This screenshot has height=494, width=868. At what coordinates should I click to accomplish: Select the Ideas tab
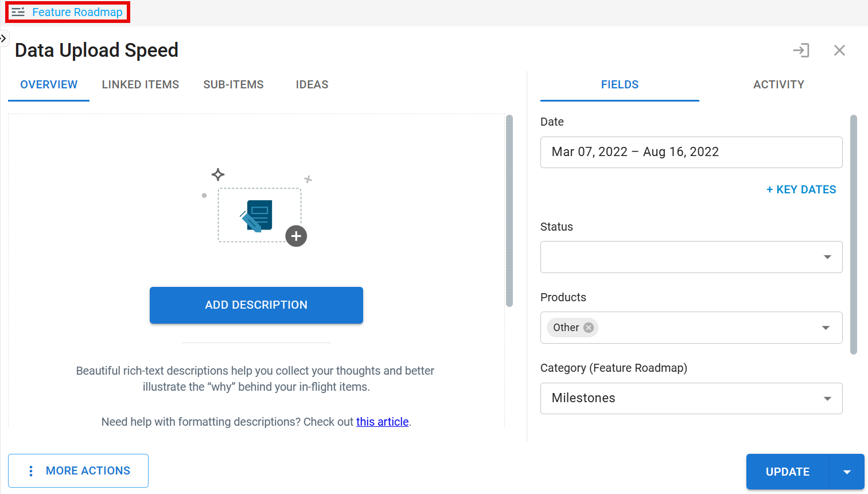click(312, 85)
